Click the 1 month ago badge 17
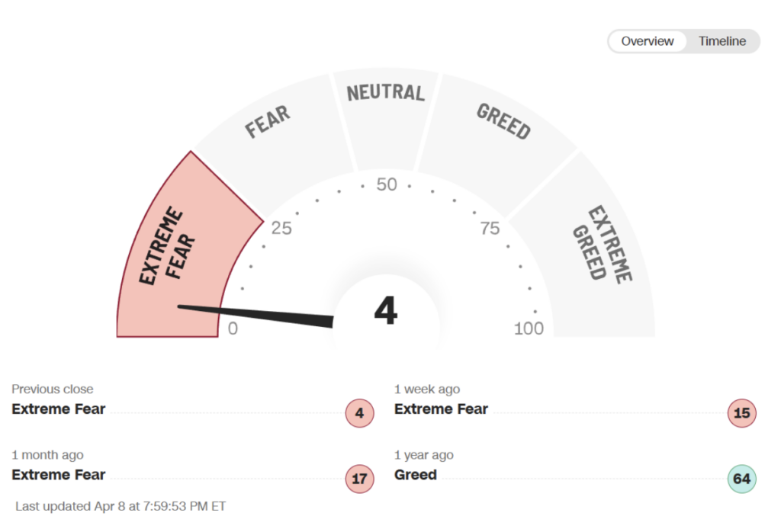 tap(360, 479)
